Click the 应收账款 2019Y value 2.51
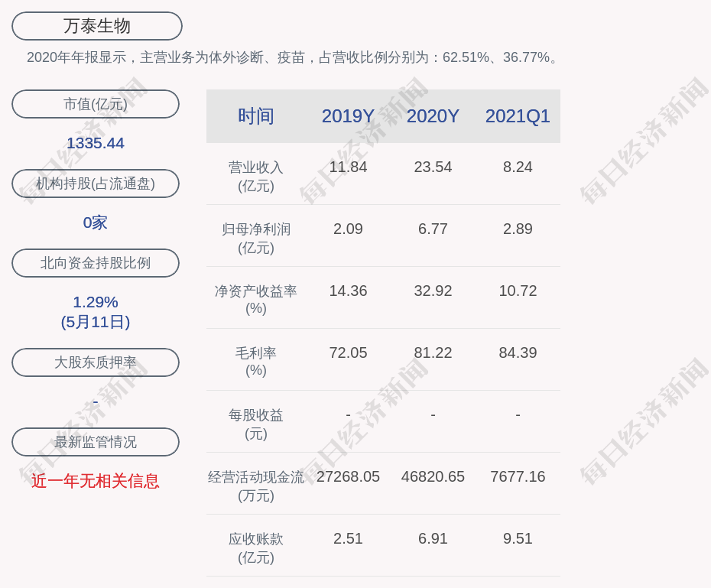The width and height of the screenshot is (711, 588). 348,538
